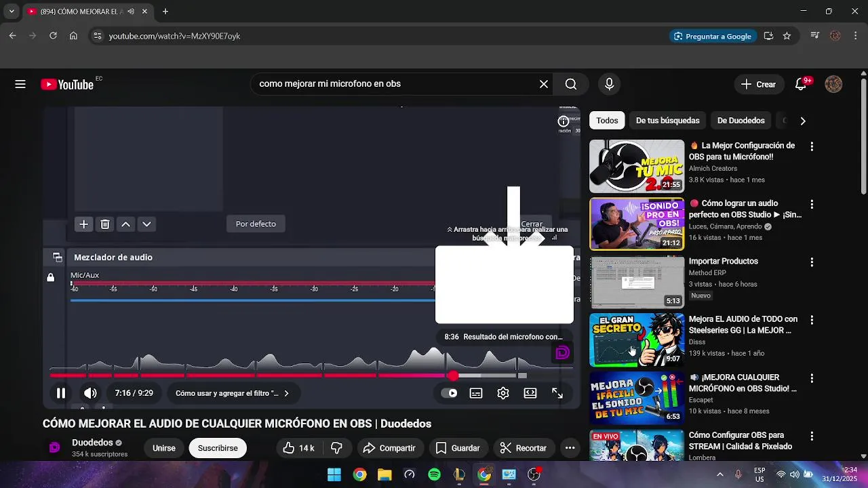
Task: Open Cómo lograr un audio perfecto thumbnail
Action: coord(637,224)
